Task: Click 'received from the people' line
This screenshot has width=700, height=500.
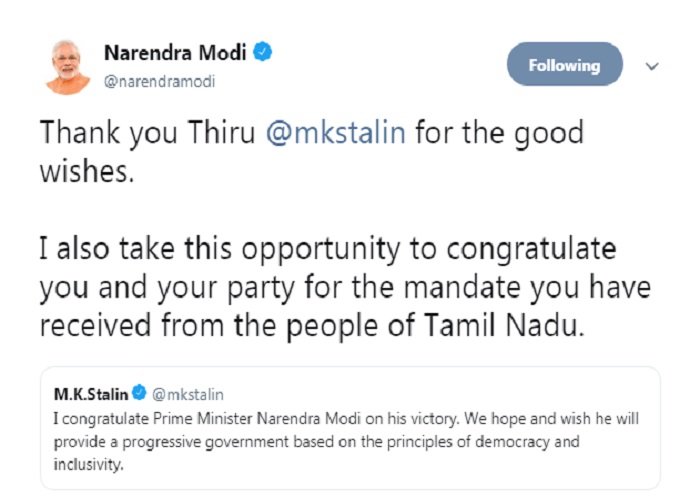Action: 312,325
